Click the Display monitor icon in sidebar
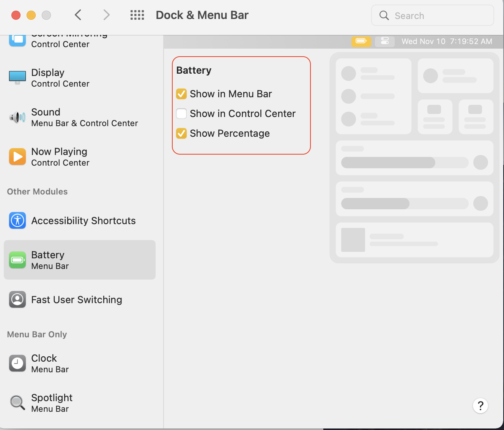 17,77
